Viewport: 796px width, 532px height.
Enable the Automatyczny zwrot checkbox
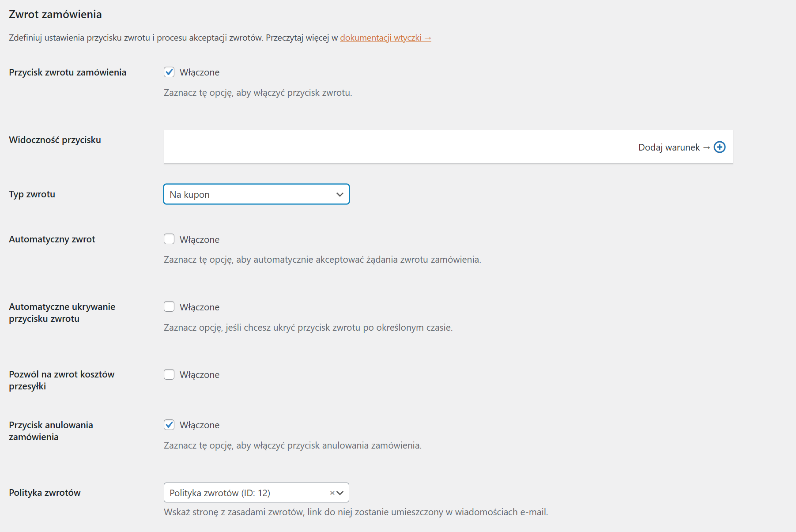point(169,239)
